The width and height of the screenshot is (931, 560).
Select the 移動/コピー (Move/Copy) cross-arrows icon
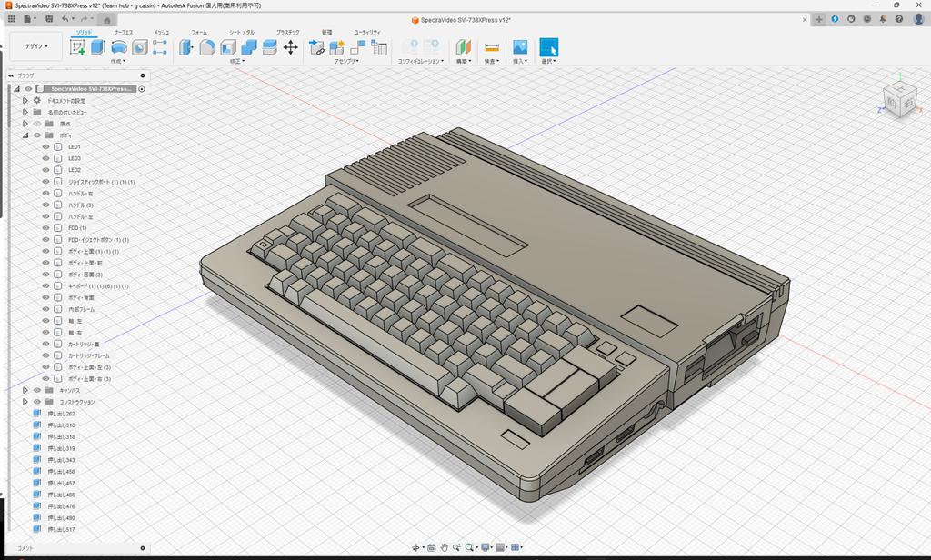click(x=289, y=47)
